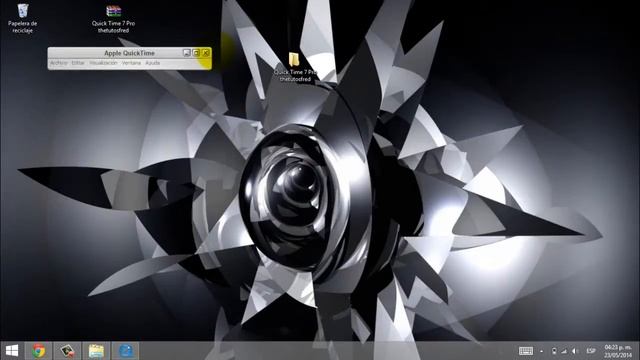Select the Quick Time 7 Pro thetutosfred folder
This screenshot has width=640, height=360.
[295, 67]
